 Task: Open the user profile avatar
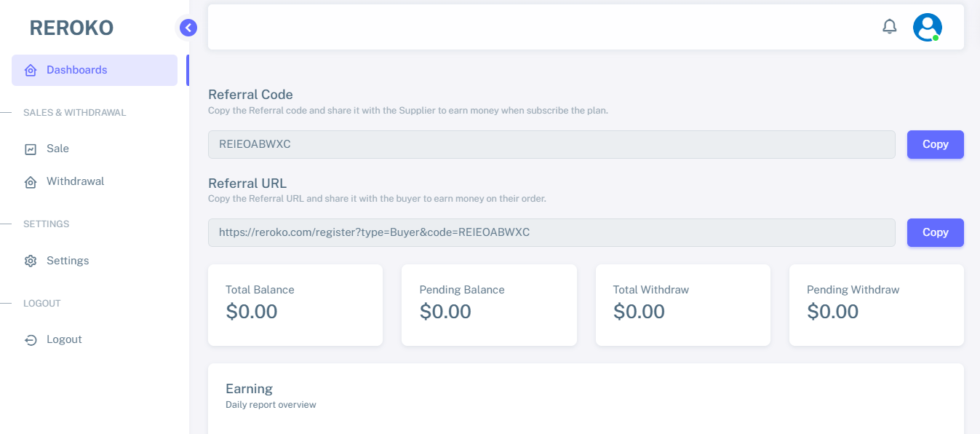[927, 28]
